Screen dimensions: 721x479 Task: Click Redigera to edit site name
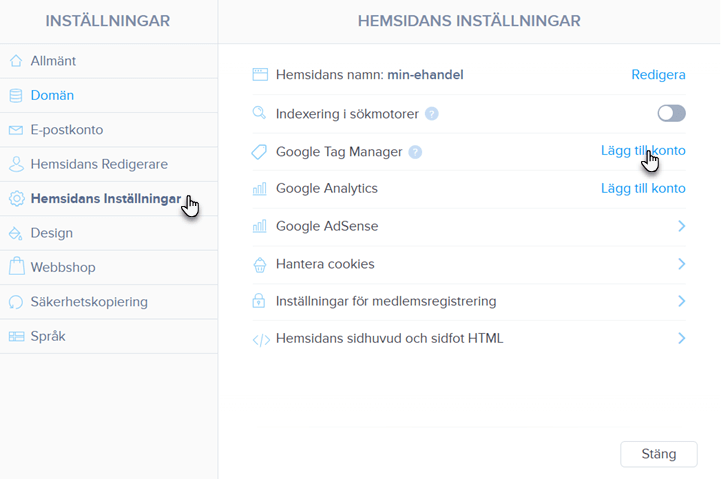(x=658, y=74)
